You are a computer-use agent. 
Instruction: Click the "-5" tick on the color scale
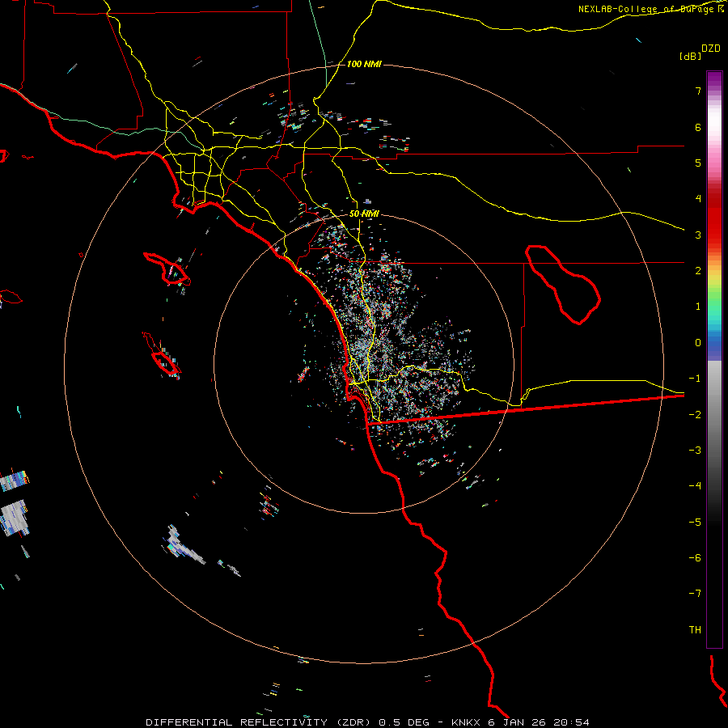tap(695, 523)
